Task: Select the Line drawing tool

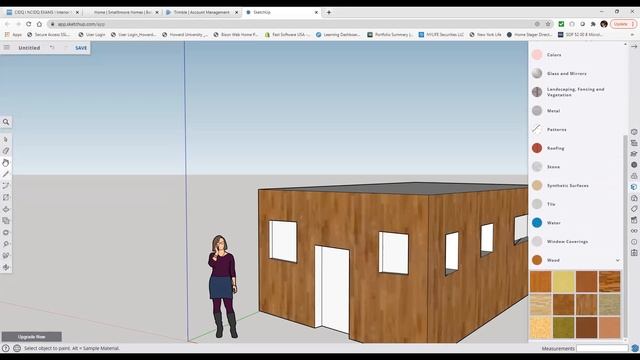Action: click(6, 174)
